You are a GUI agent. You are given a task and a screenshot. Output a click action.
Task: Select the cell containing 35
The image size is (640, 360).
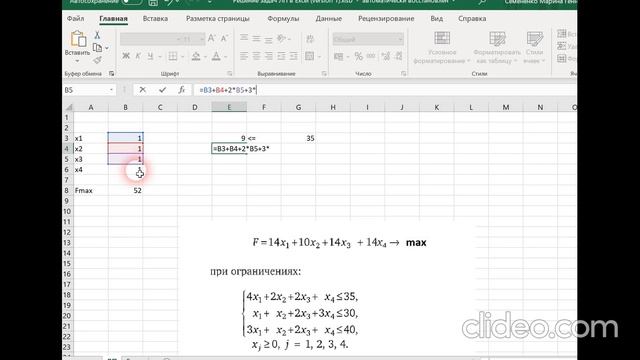click(298, 138)
